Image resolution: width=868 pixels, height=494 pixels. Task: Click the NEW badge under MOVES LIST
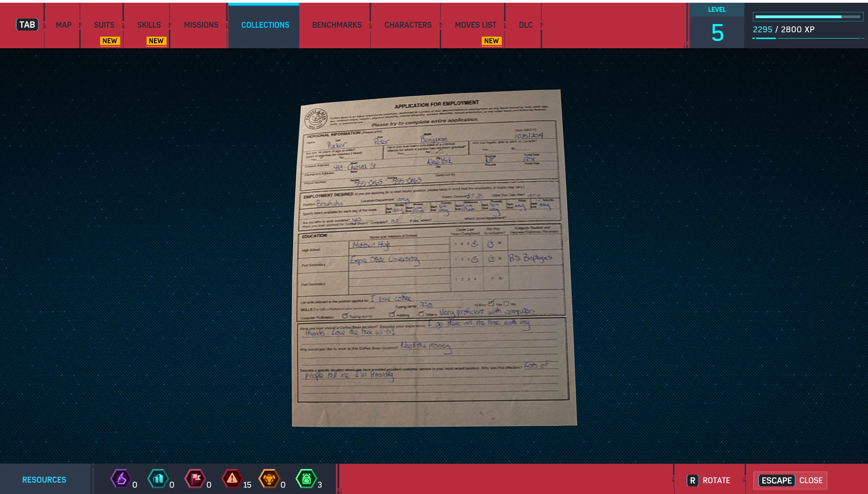(491, 40)
